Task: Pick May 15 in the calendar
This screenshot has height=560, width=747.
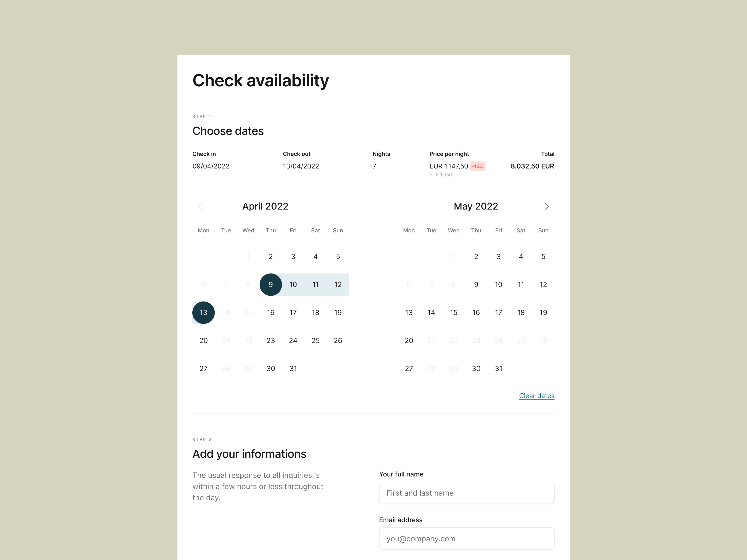Action: coord(454,313)
